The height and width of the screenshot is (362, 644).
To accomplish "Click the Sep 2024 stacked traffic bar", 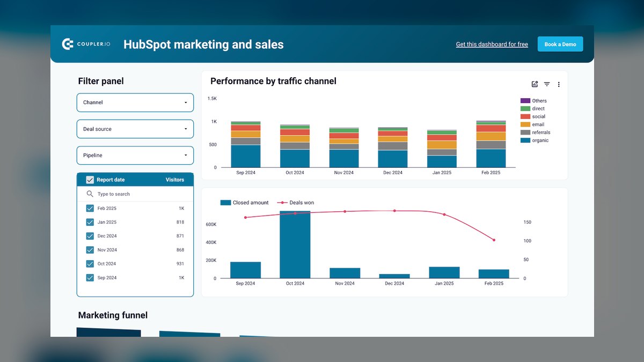I will 246,144.
